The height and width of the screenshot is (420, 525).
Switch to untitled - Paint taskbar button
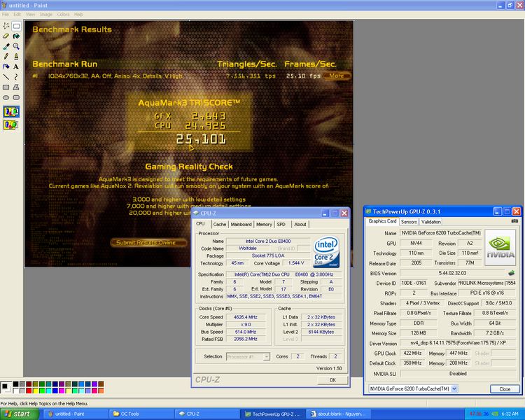[76, 414]
